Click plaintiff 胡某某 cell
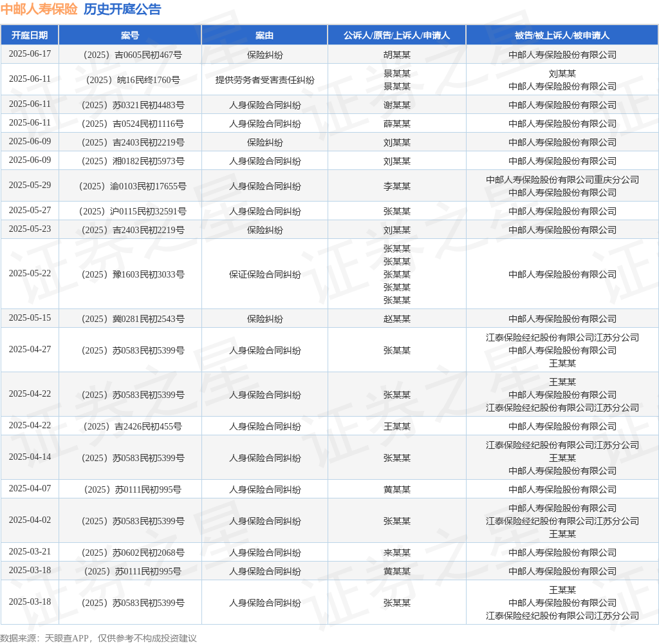659x644 pixels. 396,55
